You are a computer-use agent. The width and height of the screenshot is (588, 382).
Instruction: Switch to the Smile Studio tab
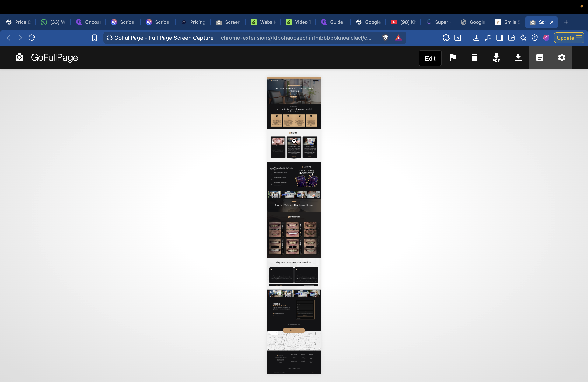click(507, 22)
